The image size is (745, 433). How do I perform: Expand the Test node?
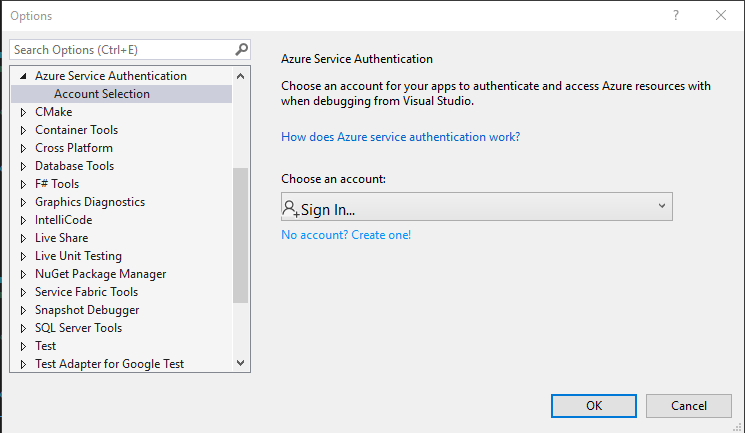23,346
